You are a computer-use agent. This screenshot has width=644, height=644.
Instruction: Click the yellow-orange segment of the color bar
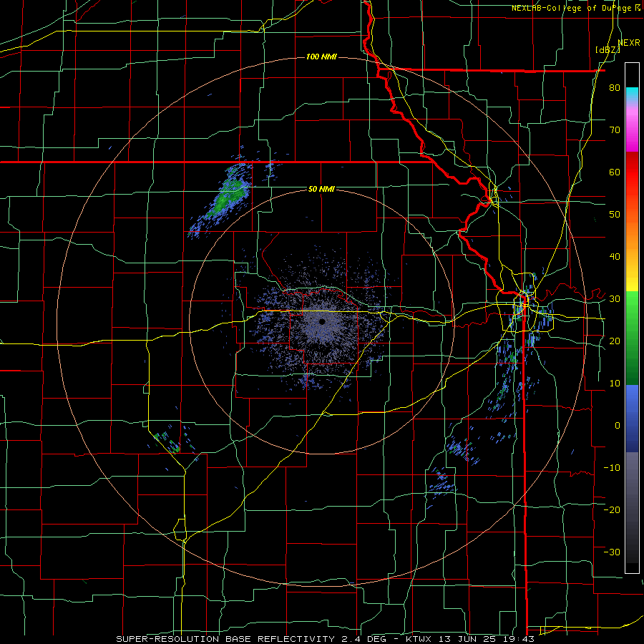click(632, 253)
